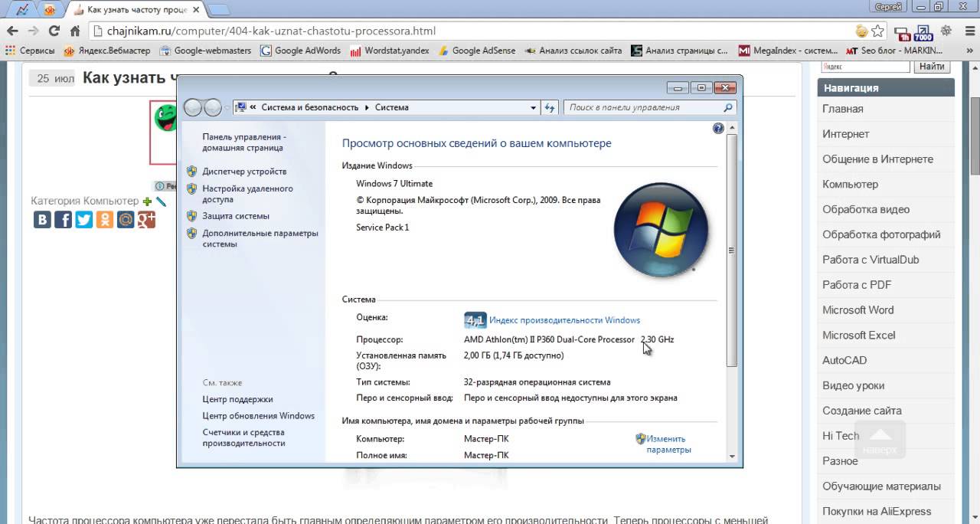Open Индекс производительности Windows link

click(x=564, y=320)
